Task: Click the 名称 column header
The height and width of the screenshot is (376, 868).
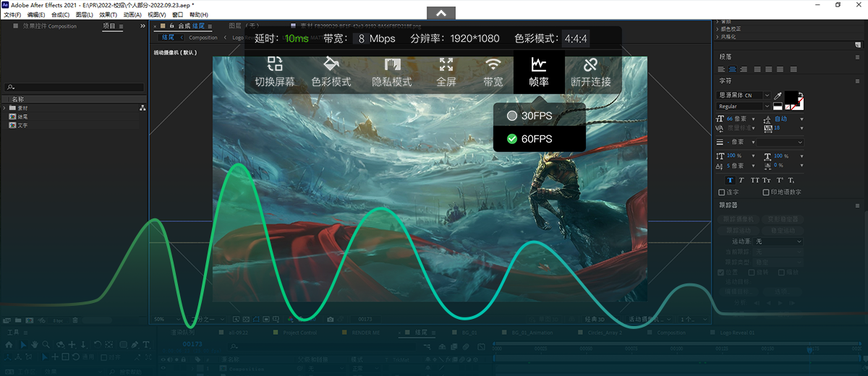Action: 18,99
